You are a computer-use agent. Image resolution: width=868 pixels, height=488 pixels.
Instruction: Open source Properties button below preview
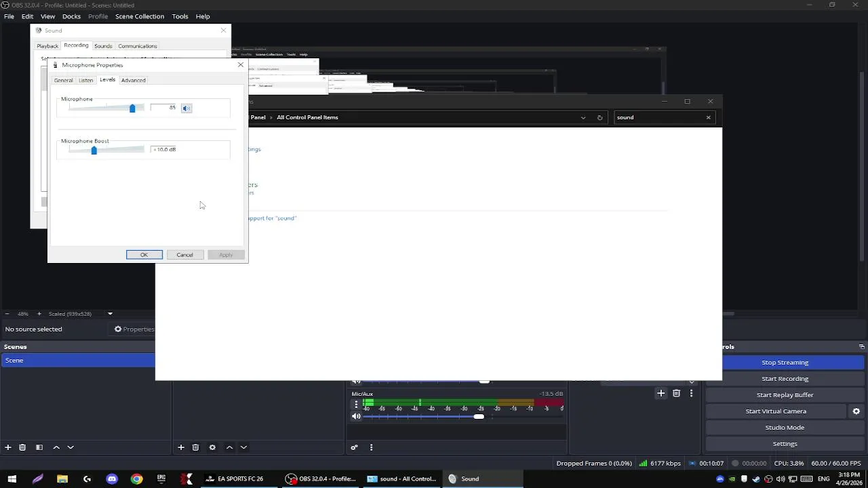point(134,329)
